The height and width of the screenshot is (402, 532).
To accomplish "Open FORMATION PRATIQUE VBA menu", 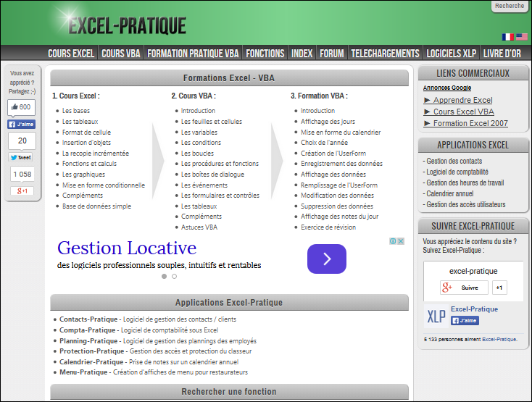I will coord(193,54).
